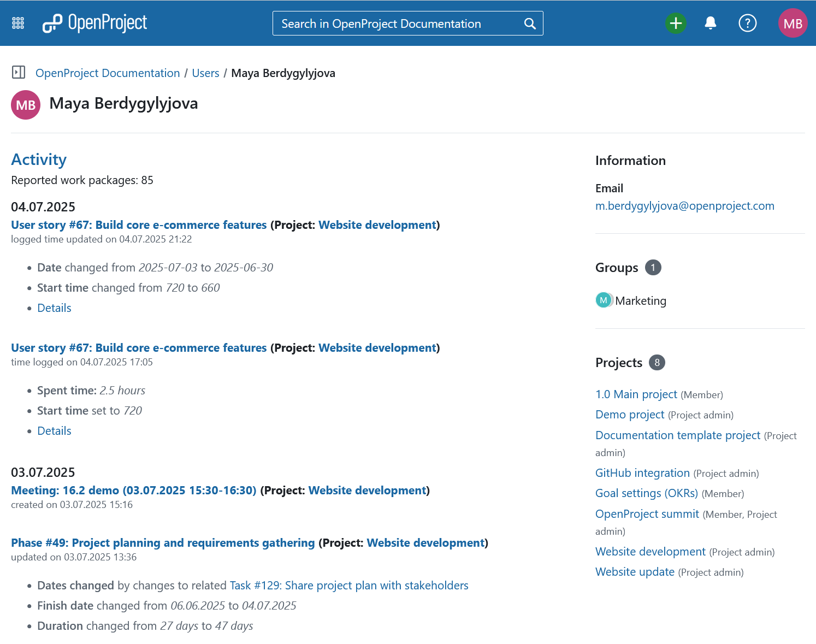Open the Marketing group
The width and height of the screenshot is (816, 644).
641,300
